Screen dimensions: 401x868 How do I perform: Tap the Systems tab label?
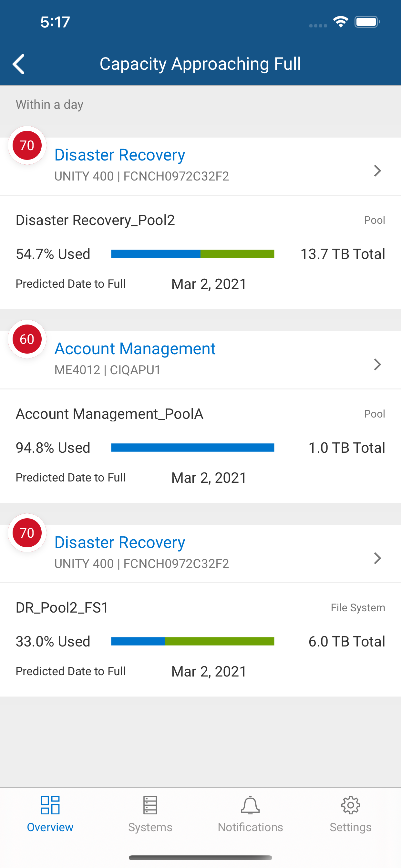point(150,827)
